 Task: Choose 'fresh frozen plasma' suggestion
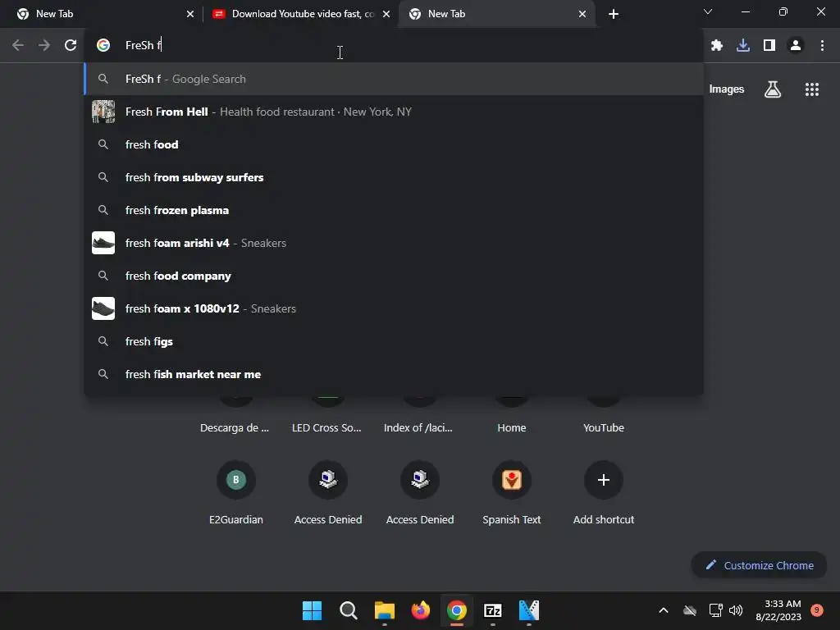pos(394,210)
